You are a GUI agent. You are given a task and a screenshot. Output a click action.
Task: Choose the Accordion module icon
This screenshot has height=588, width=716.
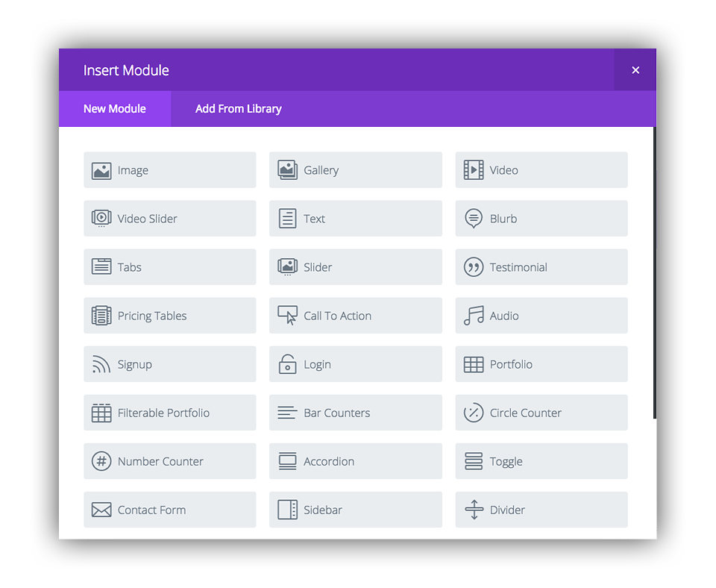click(x=288, y=461)
